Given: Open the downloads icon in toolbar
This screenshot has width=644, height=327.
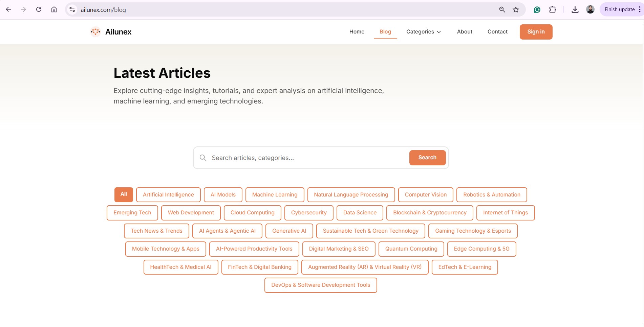Looking at the screenshot, I should pyautogui.click(x=575, y=9).
